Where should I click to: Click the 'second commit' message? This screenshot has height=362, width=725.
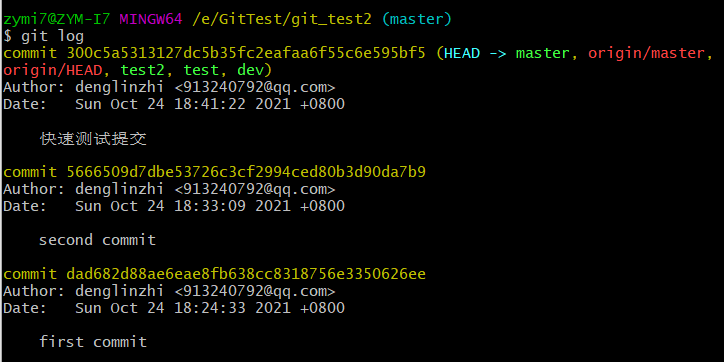[97, 240]
